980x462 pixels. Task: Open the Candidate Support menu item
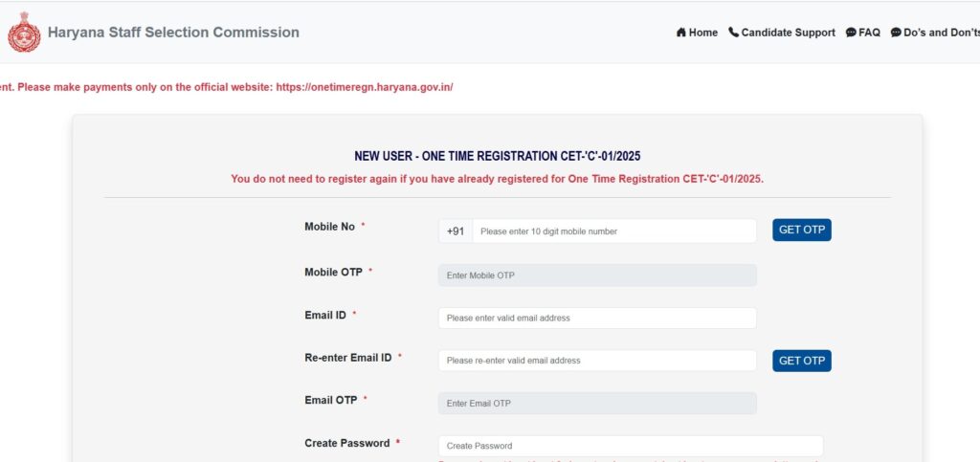click(x=782, y=33)
